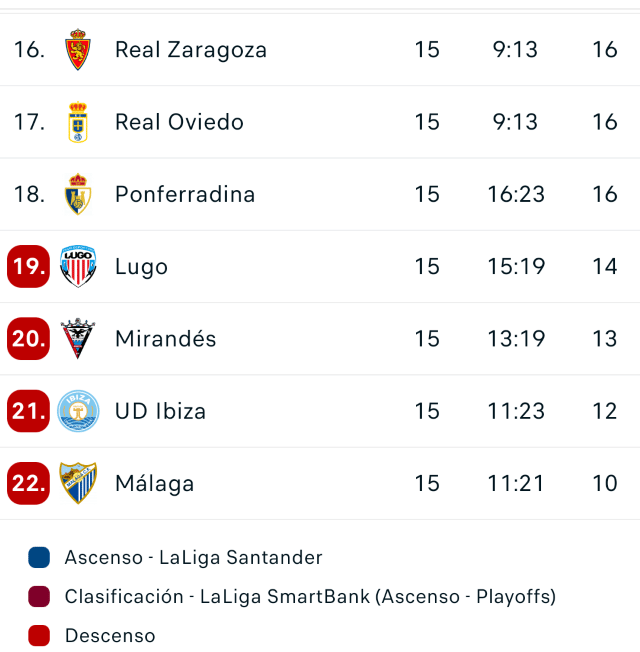Screen dimensions: 640x652
Task: Click the blue Ascenso legend swatch
Action: tap(39, 558)
